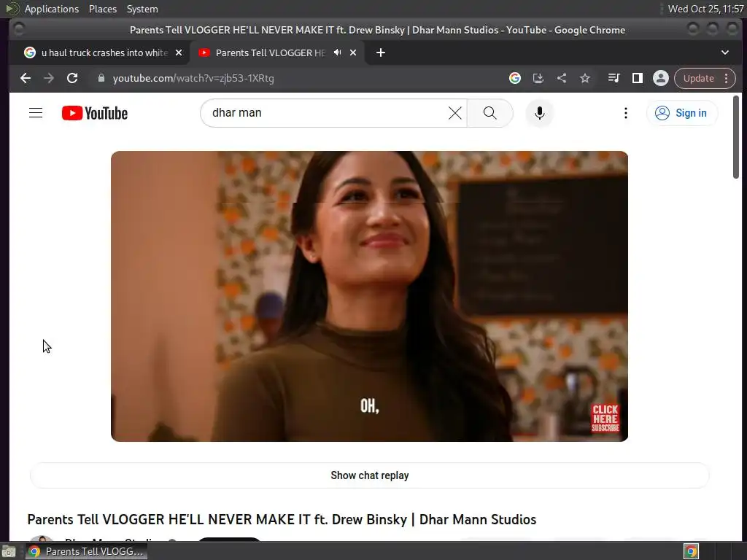Click the Sign in button
Image resolution: width=747 pixels, height=560 pixels.
coord(682,113)
